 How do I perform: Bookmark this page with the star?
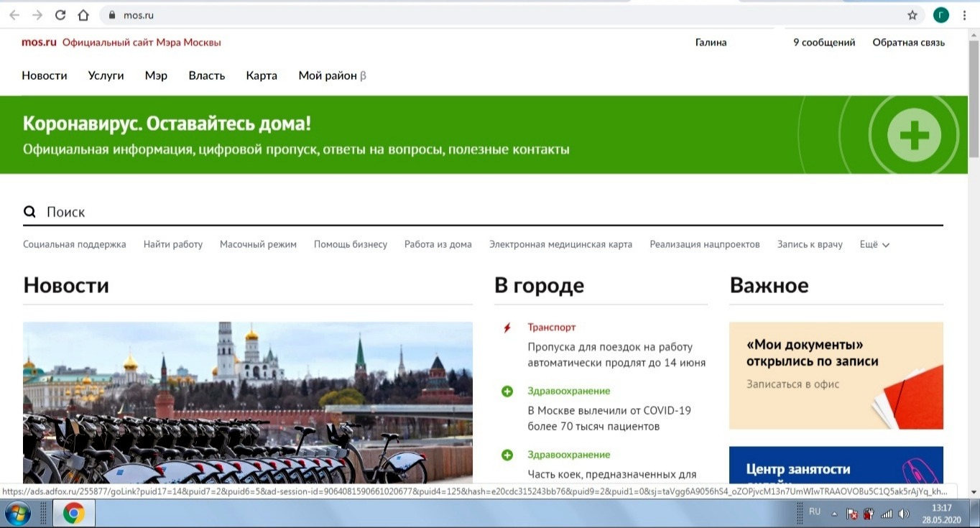[x=912, y=15]
